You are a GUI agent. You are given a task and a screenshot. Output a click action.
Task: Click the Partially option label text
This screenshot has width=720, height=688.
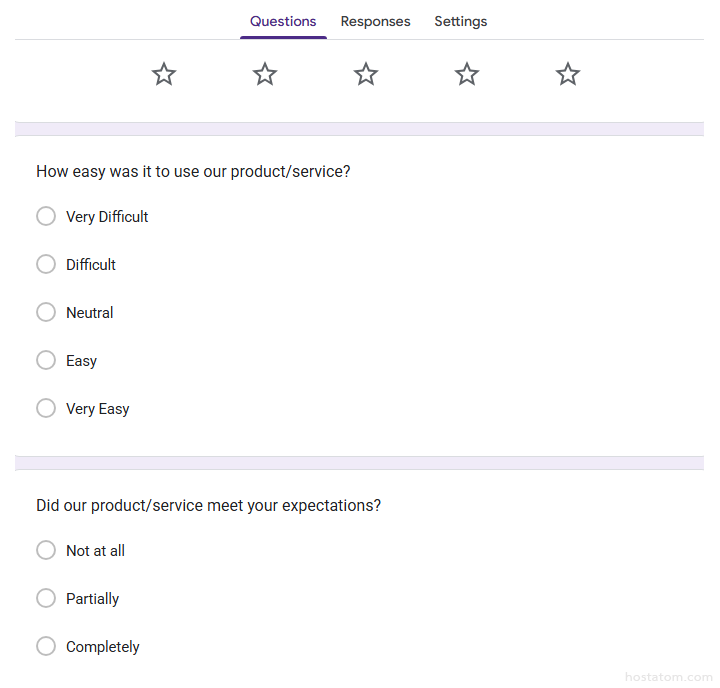click(x=93, y=599)
